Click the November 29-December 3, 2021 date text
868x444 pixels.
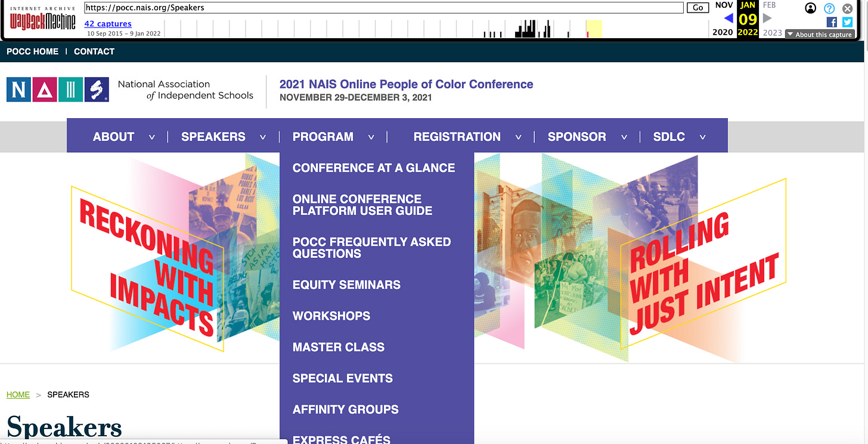click(355, 97)
